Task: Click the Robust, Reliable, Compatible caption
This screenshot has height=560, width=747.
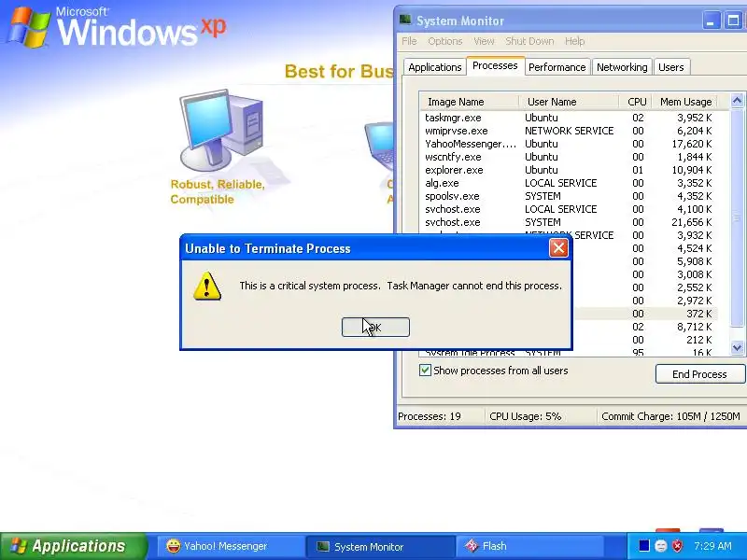Action: tap(218, 191)
